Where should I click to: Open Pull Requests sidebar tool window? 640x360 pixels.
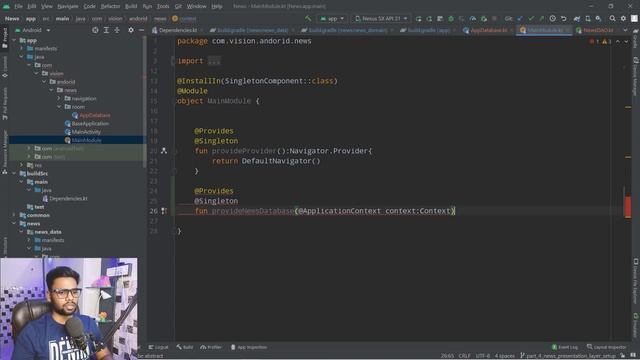(5, 104)
